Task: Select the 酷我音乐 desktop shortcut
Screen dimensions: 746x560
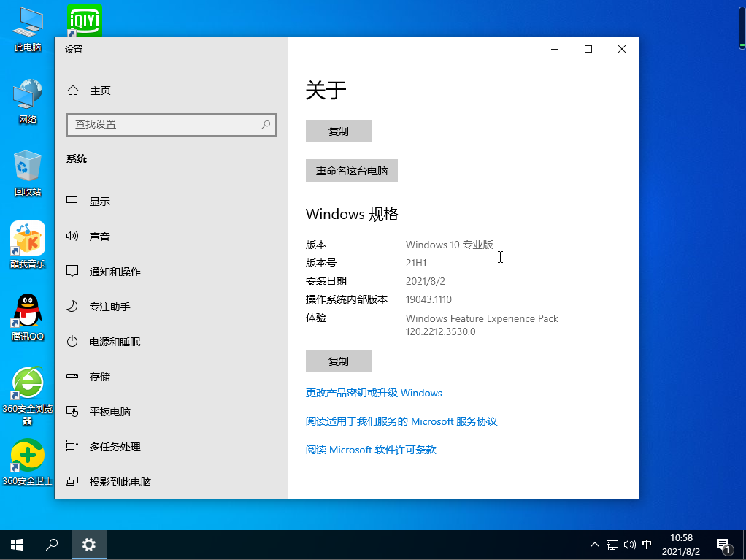Action: [x=28, y=245]
